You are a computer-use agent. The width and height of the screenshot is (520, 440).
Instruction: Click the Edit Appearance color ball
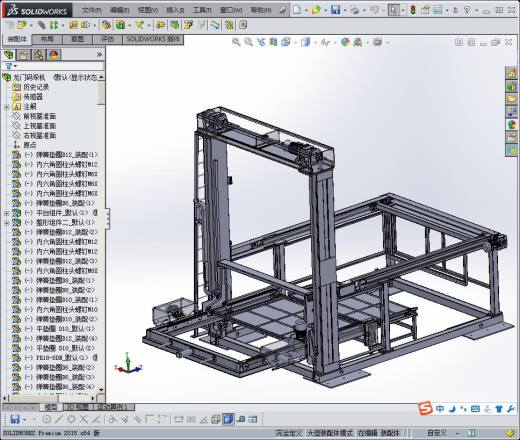tap(345, 42)
